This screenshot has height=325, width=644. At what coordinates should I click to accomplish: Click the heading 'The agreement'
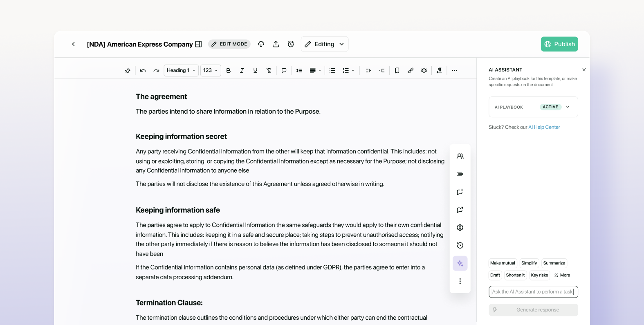coord(162,97)
